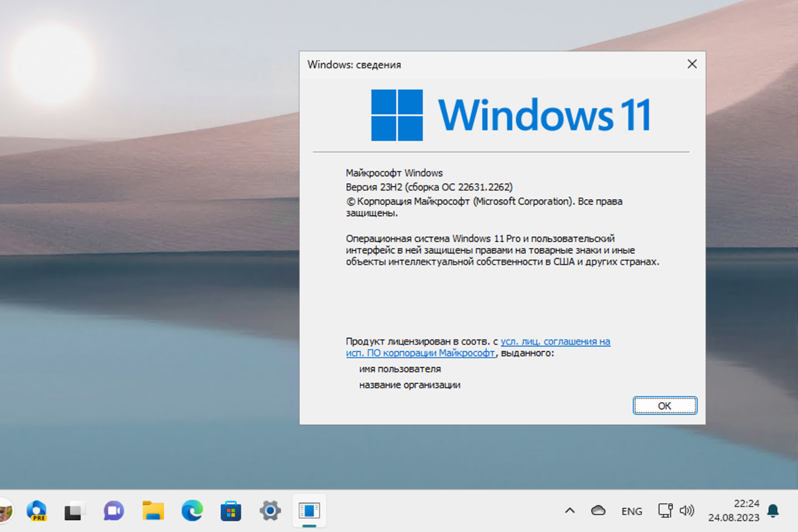Launch the Edge preview (PRE) browser
This screenshot has height=532, width=798.
pyautogui.click(x=36, y=511)
